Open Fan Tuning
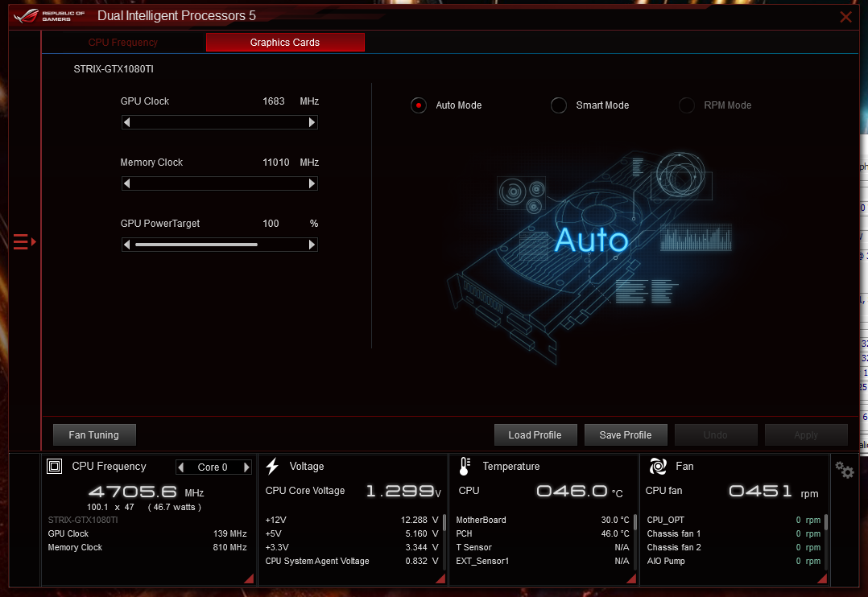Viewport: 868px width, 597px height. pos(94,435)
